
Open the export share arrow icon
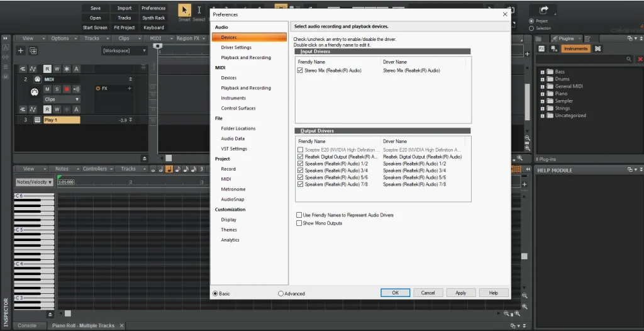point(545,10)
